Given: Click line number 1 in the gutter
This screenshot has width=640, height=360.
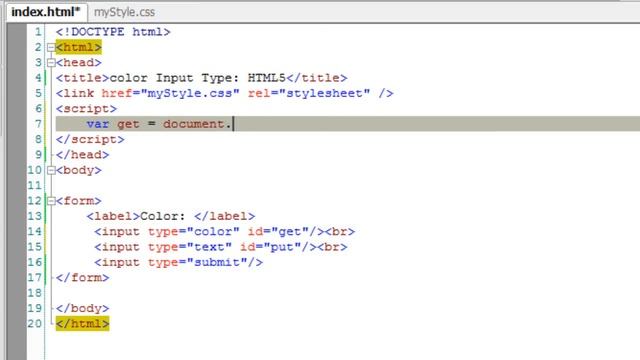Looking at the screenshot, I should tap(38, 32).
